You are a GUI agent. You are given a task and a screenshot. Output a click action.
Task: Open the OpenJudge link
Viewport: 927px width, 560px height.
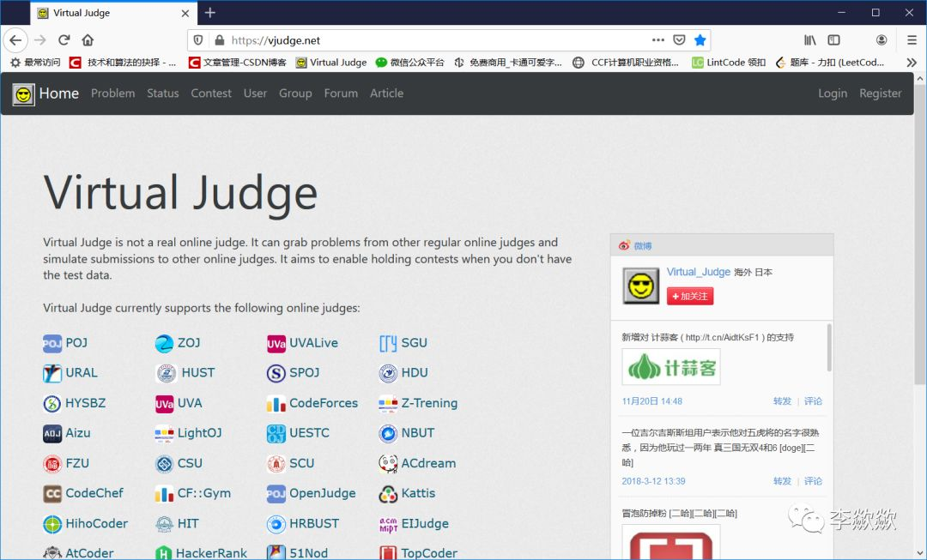coord(322,493)
